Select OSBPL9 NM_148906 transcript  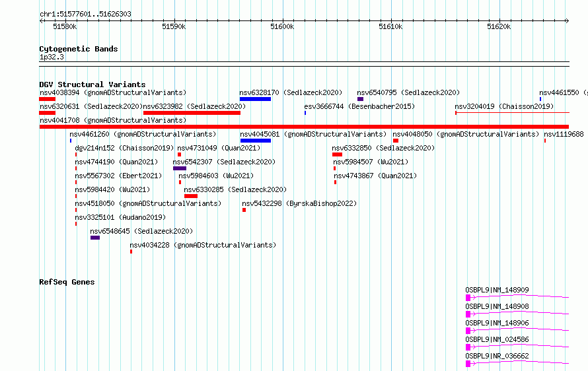pos(497,323)
